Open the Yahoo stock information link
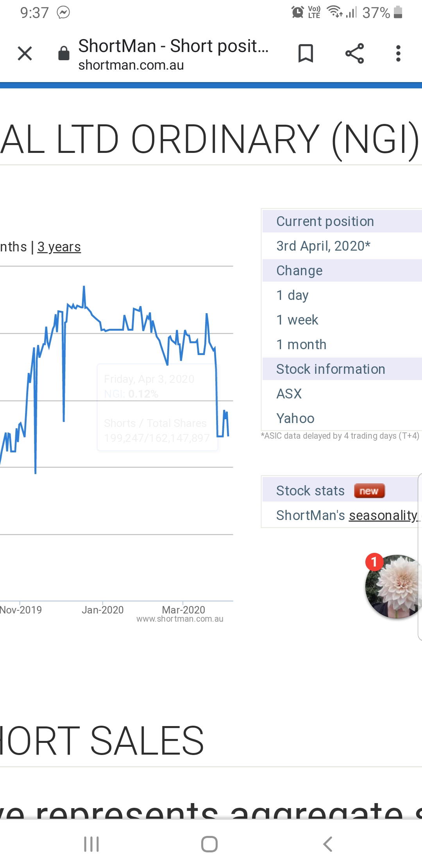 click(x=295, y=418)
